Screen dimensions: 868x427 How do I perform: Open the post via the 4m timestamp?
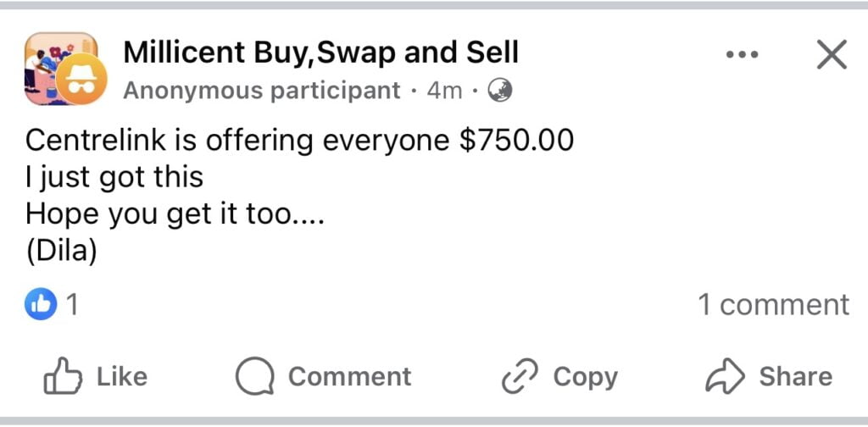(x=444, y=90)
